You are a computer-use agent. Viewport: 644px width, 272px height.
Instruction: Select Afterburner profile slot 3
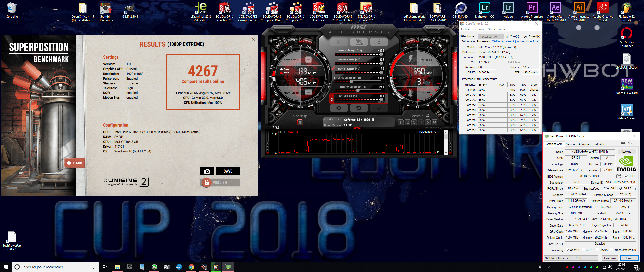point(414,122)
